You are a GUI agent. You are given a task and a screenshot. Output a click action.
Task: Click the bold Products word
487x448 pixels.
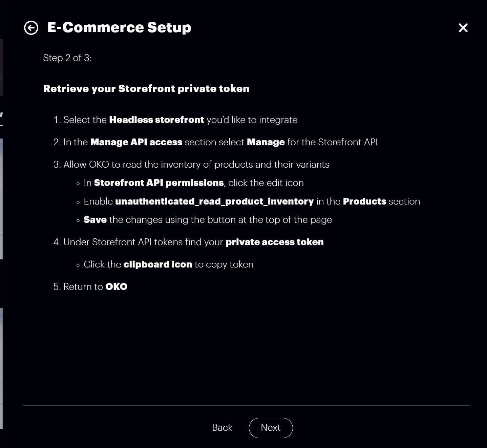364,201
